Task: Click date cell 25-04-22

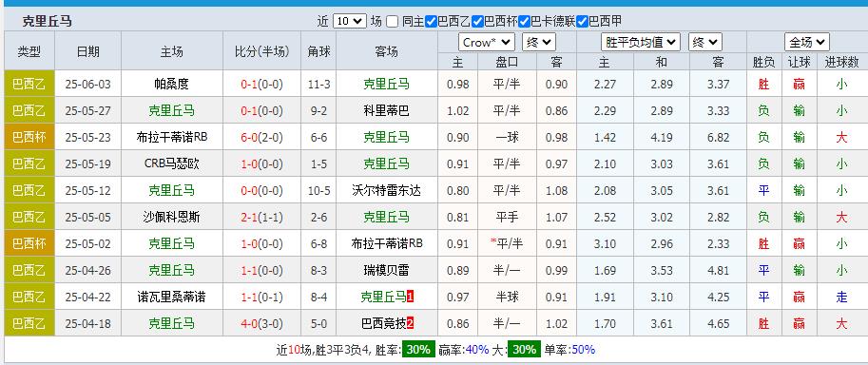Action: pyautogui.click(x=88, y=297)
